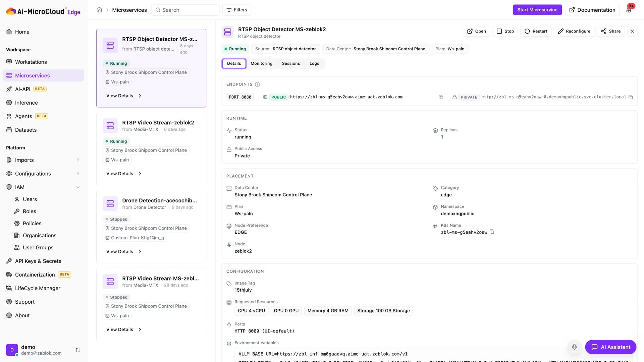Switch to the Logs tab
Viewport: 644px width, 362px height.
pyautogui.click(x=314, y=63)
